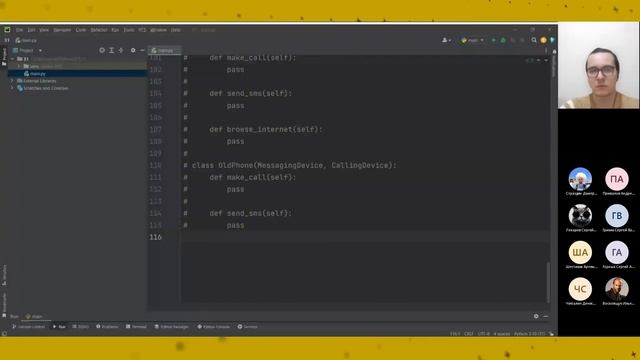The width and height of the screenshot is (640, 360).
Task: Click the green Run button
Action: (x=493, y=40)
